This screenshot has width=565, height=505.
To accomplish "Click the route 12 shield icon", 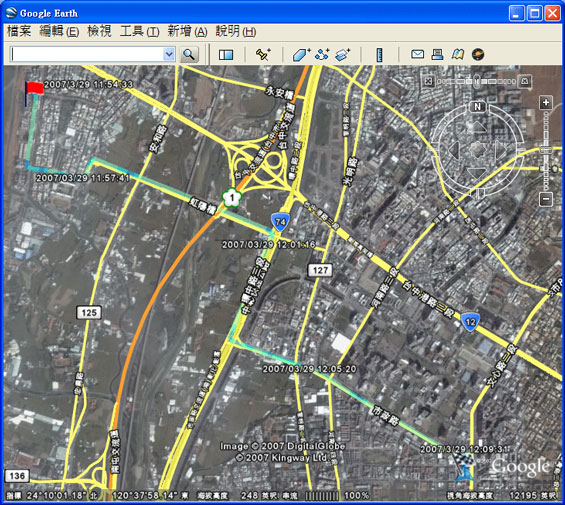I will click(470, 322).
